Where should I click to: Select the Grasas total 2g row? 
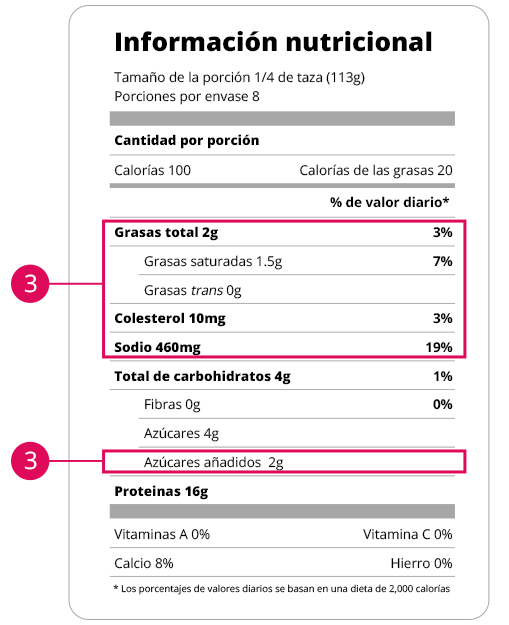click(283, 232)
